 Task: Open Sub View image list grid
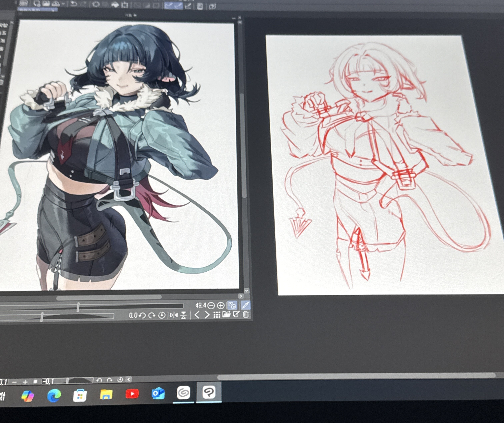[x=217, y=315]
